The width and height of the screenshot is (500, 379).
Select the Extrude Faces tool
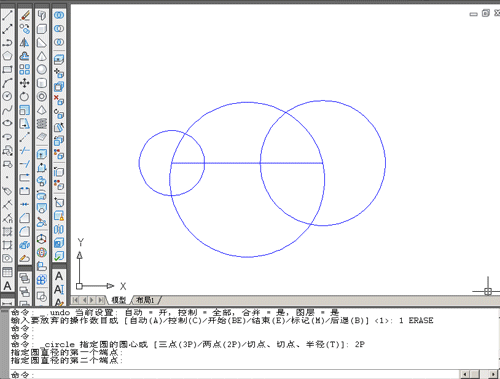coord(59,59)
